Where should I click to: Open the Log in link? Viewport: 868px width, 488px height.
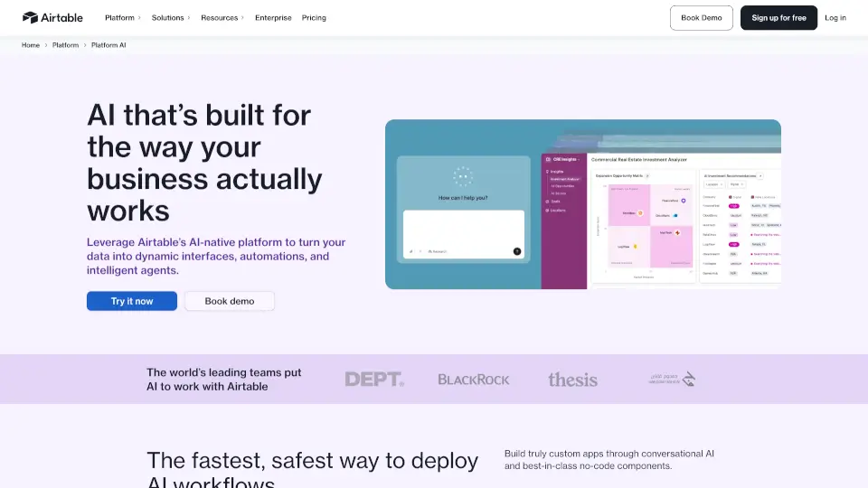(x=835, y=18)
